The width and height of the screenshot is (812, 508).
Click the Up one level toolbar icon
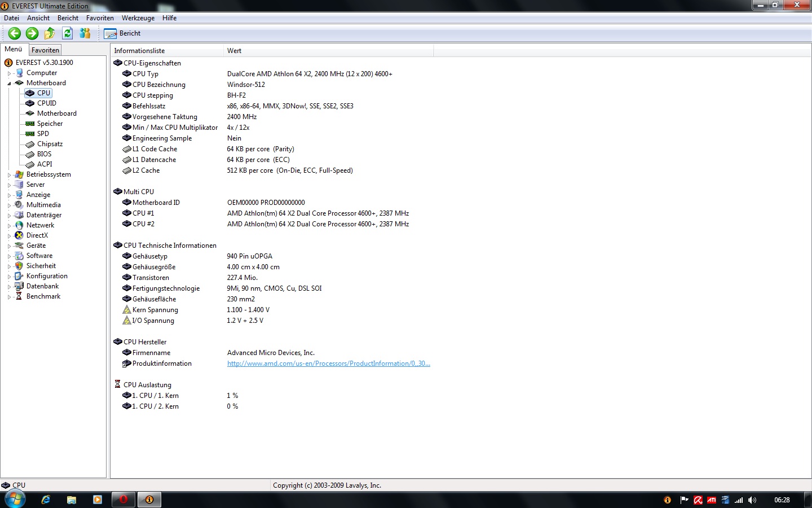[50, 33]
